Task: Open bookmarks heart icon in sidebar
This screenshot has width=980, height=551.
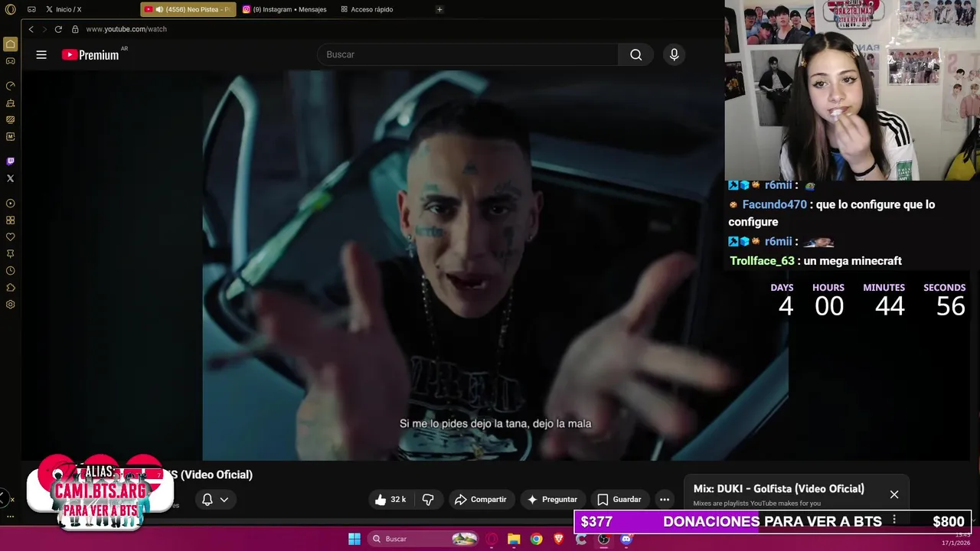Action: pyautogui.click(x=10, y=237)
